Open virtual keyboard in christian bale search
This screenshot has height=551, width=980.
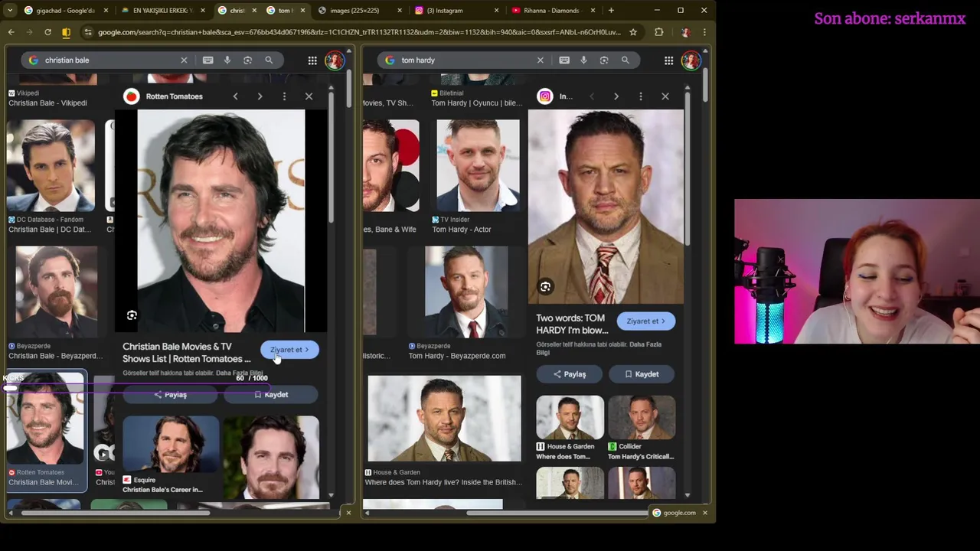coord(208,60)
